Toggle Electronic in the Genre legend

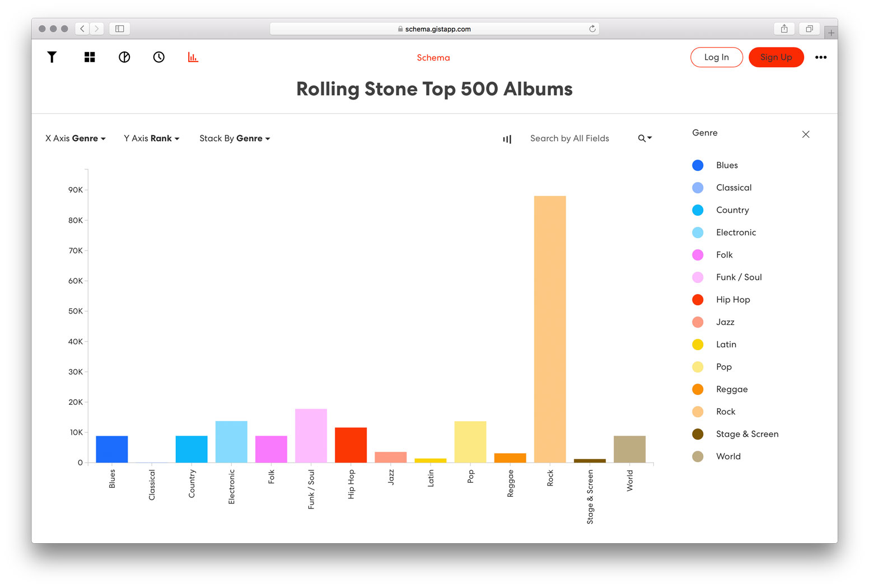coord(724,232)
